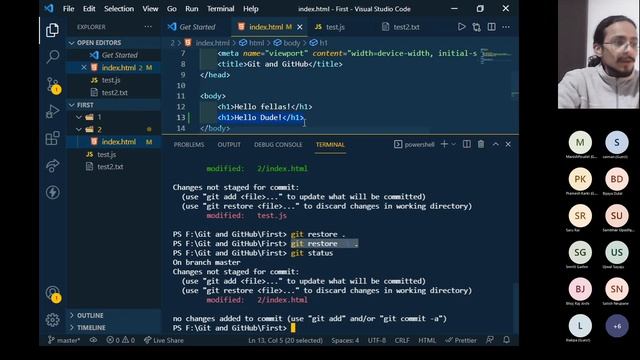Open the +6 more participants avatar
Image resolution: width=640 pixels, height=360 pixels.
pyautogui.click(x=617, y=326)
